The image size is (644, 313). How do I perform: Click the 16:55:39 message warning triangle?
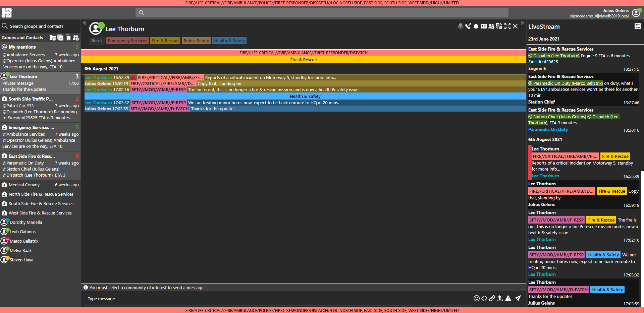[133, 77]
